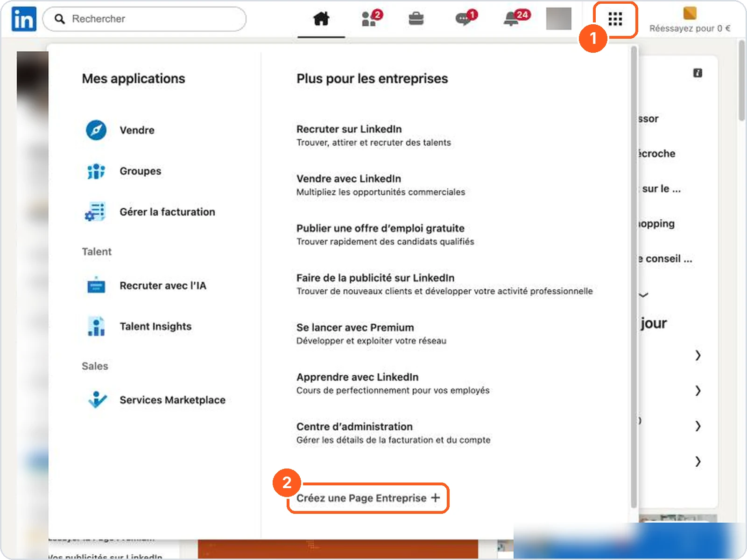Click the info icon in right sidebar
The height and width of the screenshot is (560, 747).
point(698,73)
